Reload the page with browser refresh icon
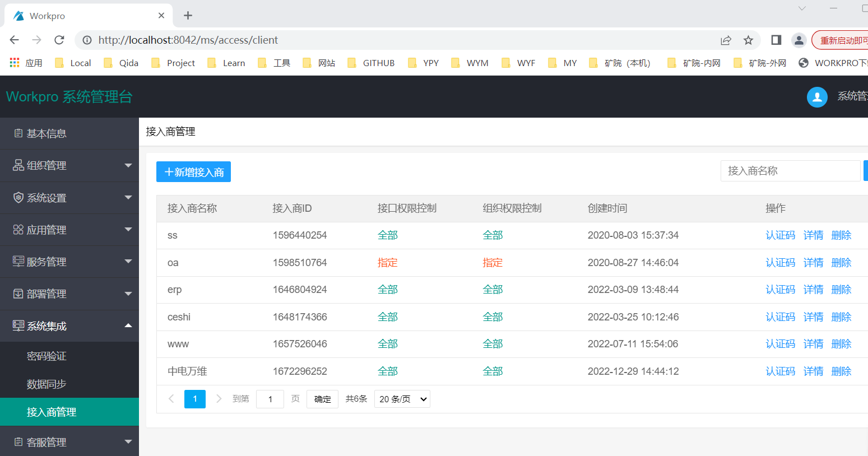The width and height of the screenshot is (868, 456). 59,40
